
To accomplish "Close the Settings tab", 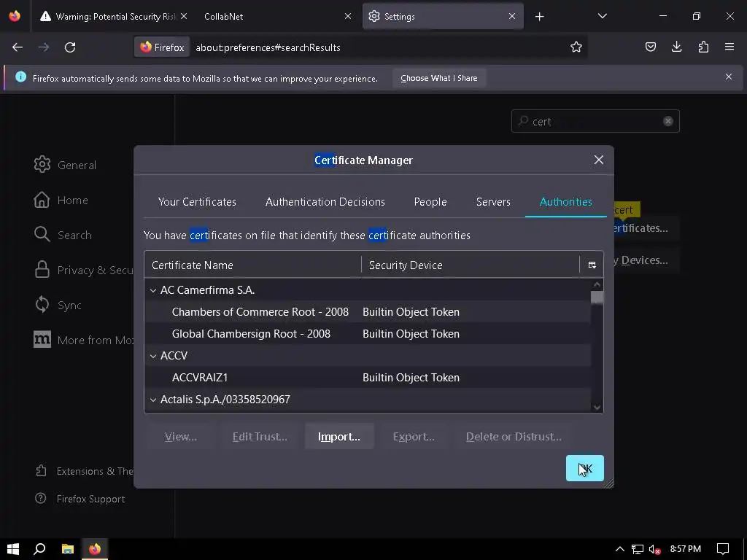I will coord(511,16).
